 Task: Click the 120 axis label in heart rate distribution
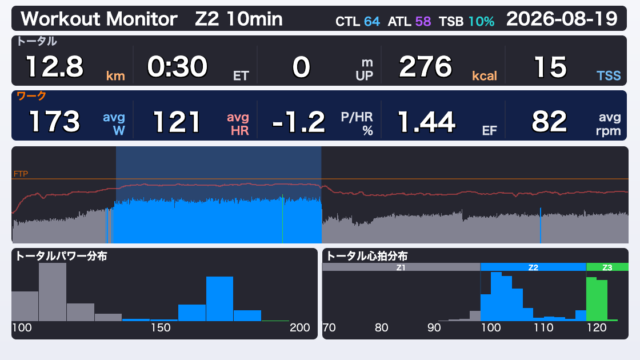pyautogui.click(x=596, y=327)
